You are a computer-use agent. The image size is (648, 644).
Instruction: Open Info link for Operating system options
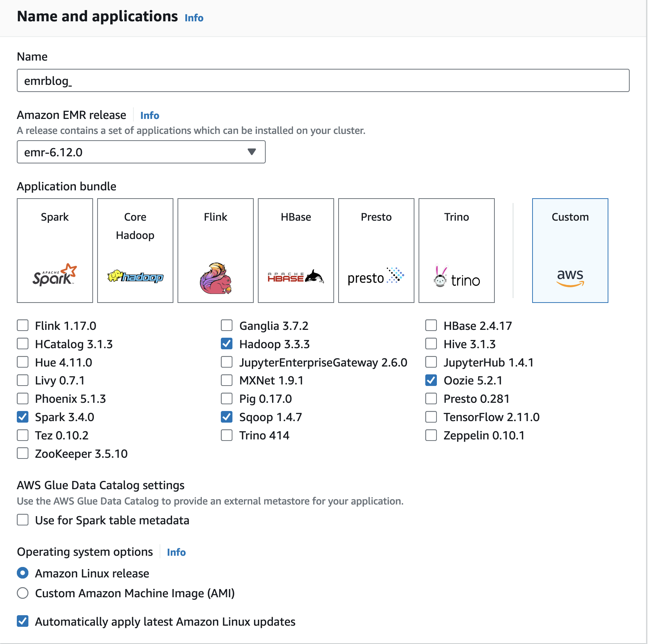(x=176, y=552)
